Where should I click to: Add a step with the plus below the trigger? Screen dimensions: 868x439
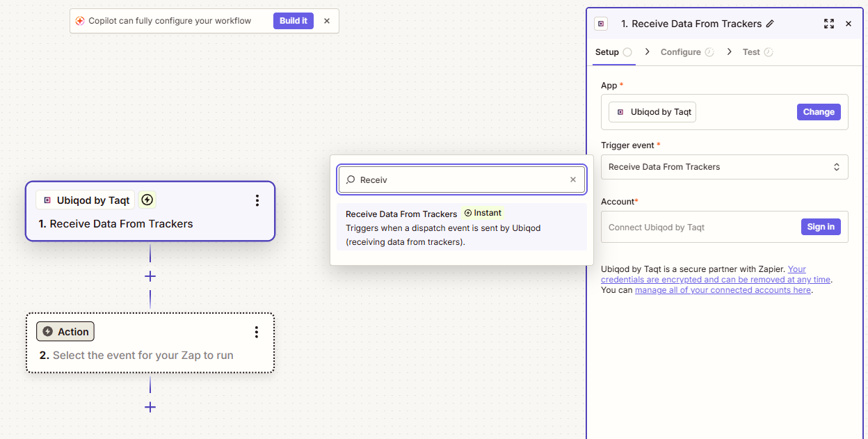coord(150,276)
